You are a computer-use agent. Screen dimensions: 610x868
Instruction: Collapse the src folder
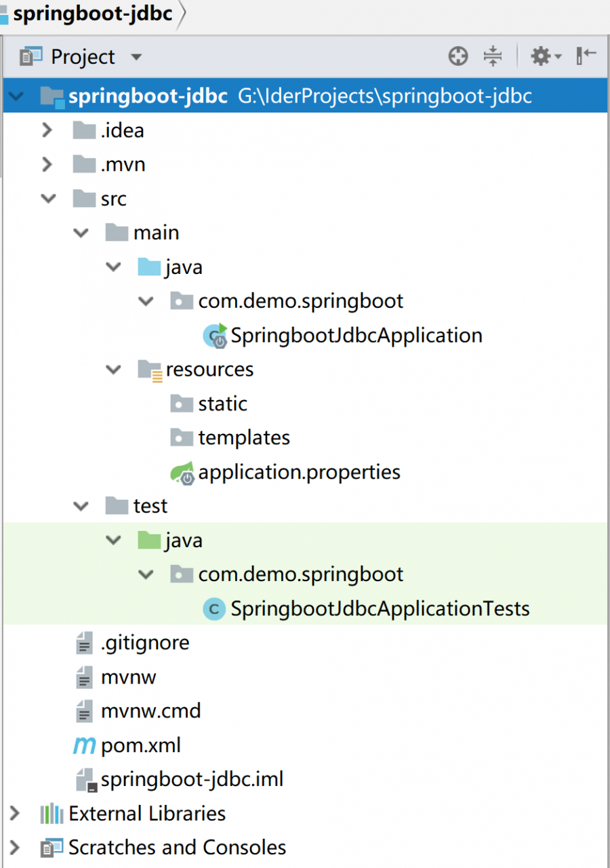(x=48, y=199)
